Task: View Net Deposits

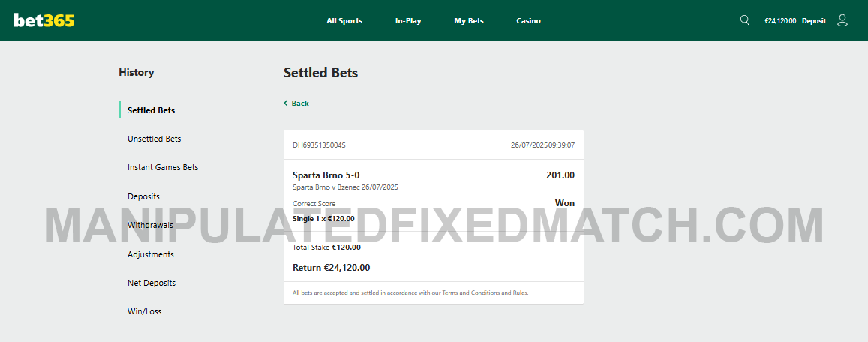Action: click(152, 283)
